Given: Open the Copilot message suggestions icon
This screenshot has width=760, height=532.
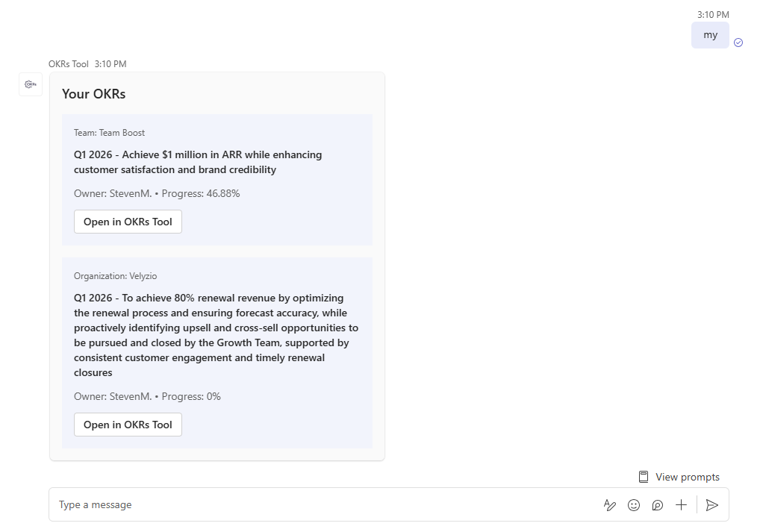Looking at the screenshot, I should coord(658,504).
